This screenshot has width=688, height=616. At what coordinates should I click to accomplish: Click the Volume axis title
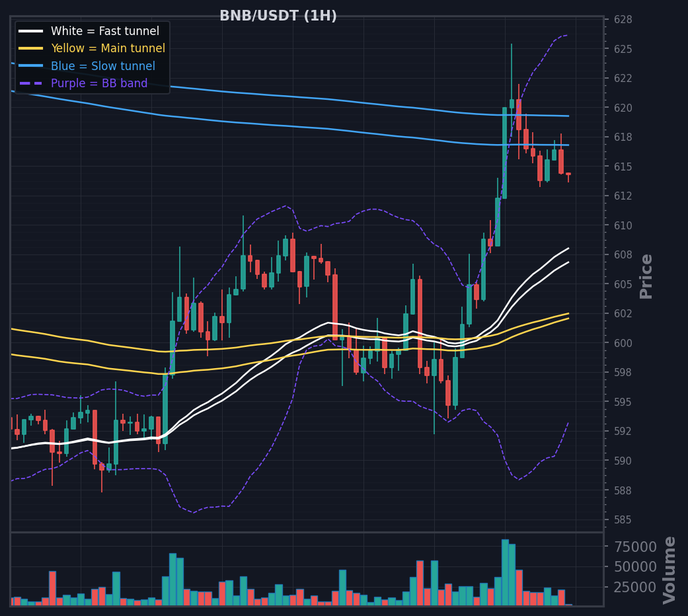[669, 570]
